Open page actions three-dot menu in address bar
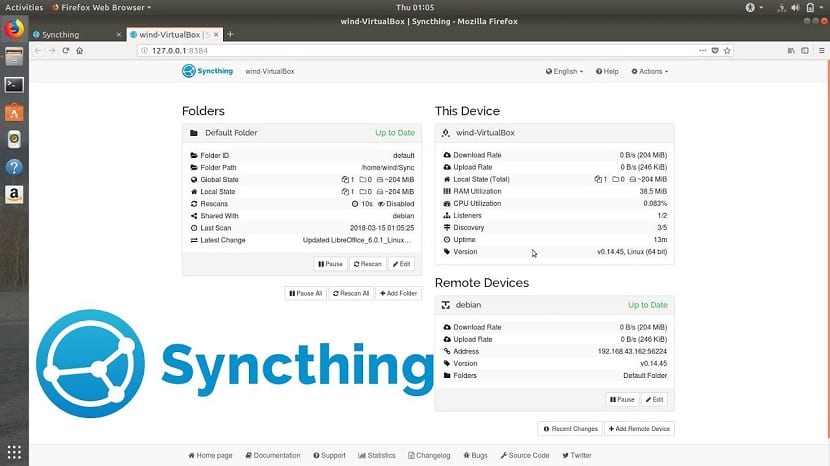The height and width of the screenshot is (466, 830). tap(702, 51)
